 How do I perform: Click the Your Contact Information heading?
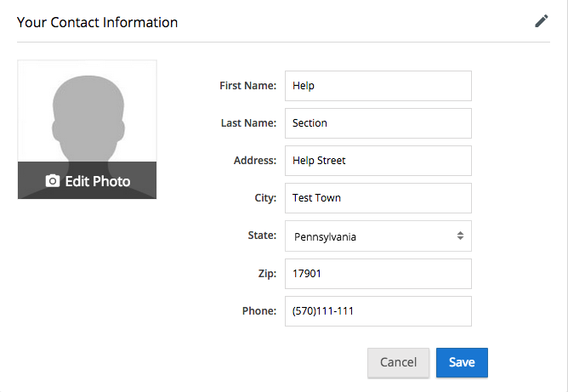98,22
